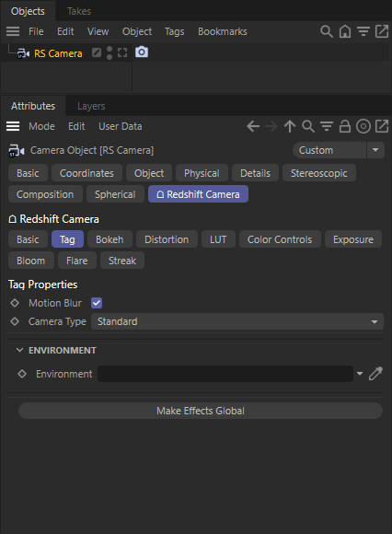Collapse the ENVIRONMENT section
The width and height of the screenshot is (392, 534).
(x=19, y=350)
